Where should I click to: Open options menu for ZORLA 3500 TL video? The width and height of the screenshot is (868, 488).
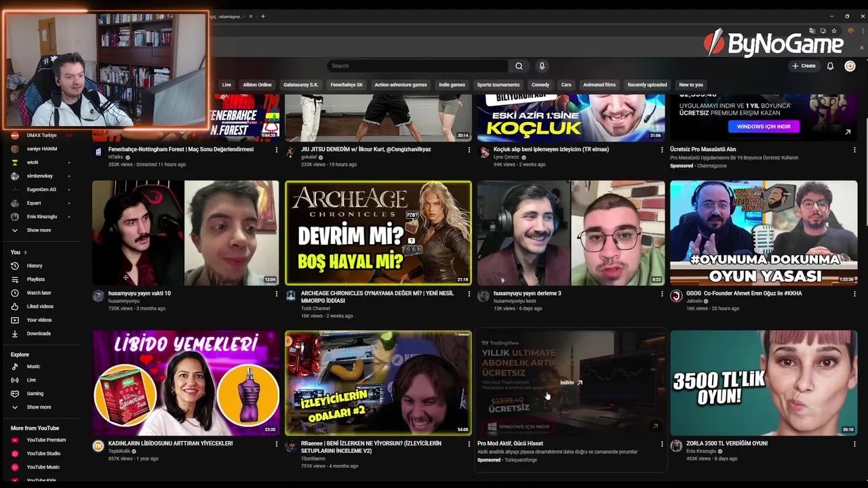(854, 444)
